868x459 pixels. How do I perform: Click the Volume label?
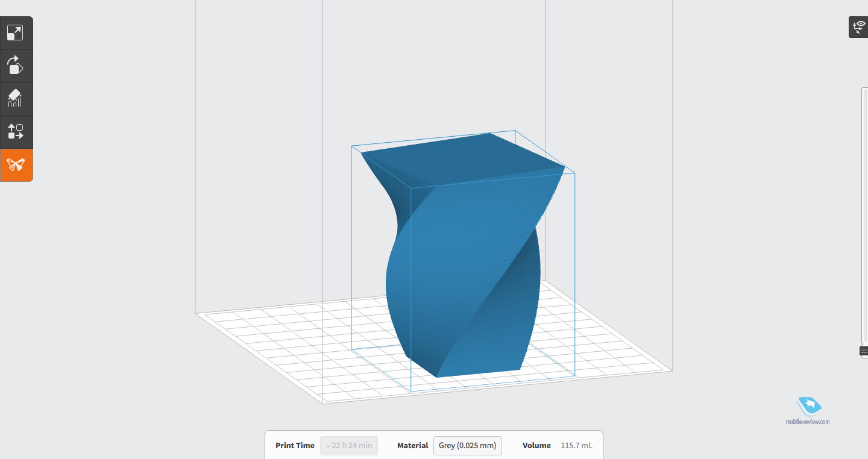[x=536, y=446]
